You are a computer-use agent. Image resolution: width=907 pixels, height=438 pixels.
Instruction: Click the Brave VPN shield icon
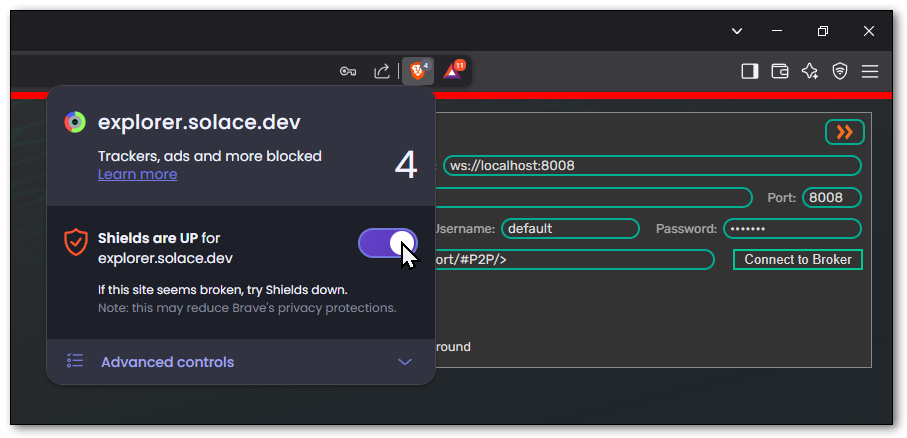coord(840,71)
